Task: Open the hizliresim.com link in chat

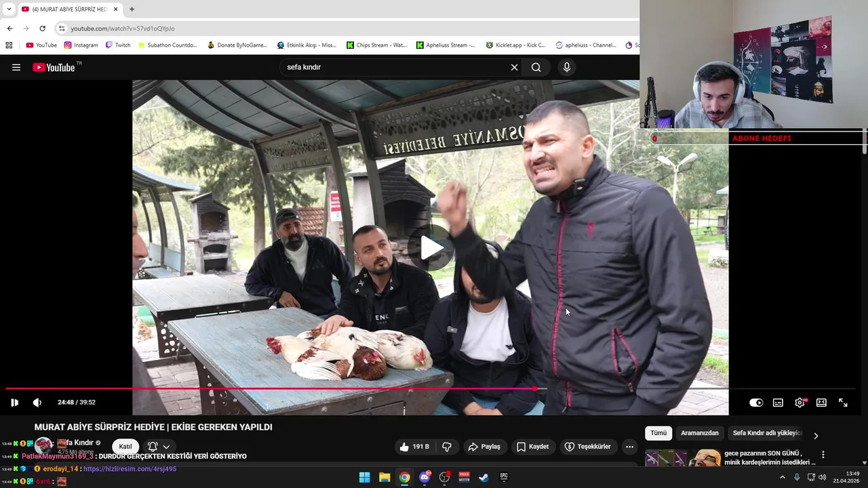Action: pos(130,469)
